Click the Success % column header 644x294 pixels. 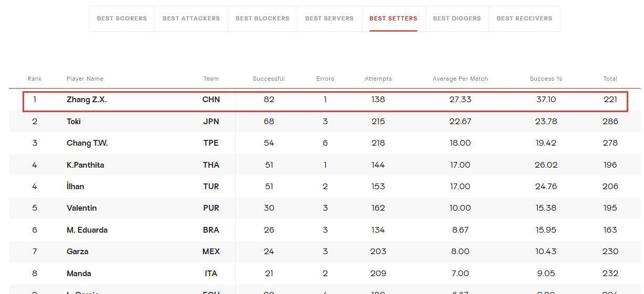coord(546,79)
